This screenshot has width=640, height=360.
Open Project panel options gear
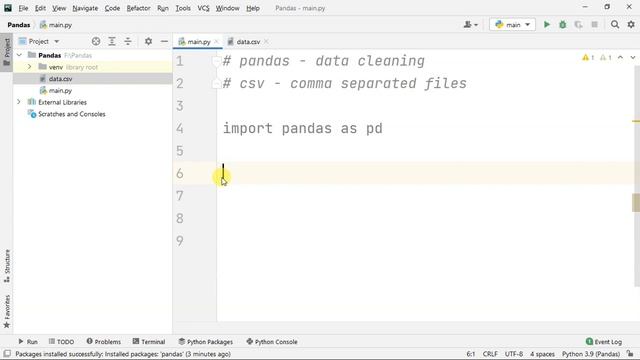pyautogui.click(x=148, y=41)
